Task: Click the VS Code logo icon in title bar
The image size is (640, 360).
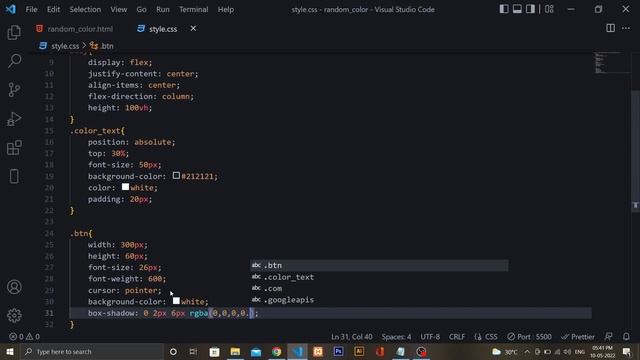Action: [x=11, y=9]
